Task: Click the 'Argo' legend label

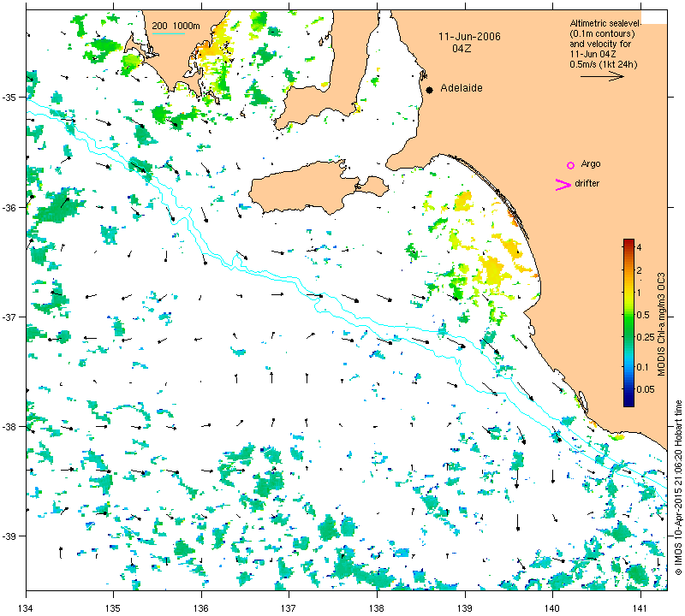Action: (591, 164)
